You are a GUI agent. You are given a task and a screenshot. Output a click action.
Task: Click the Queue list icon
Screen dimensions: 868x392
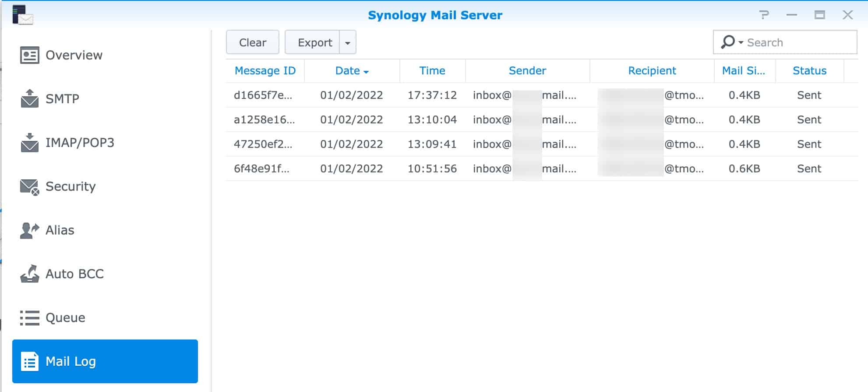click(x=29, y=318)
